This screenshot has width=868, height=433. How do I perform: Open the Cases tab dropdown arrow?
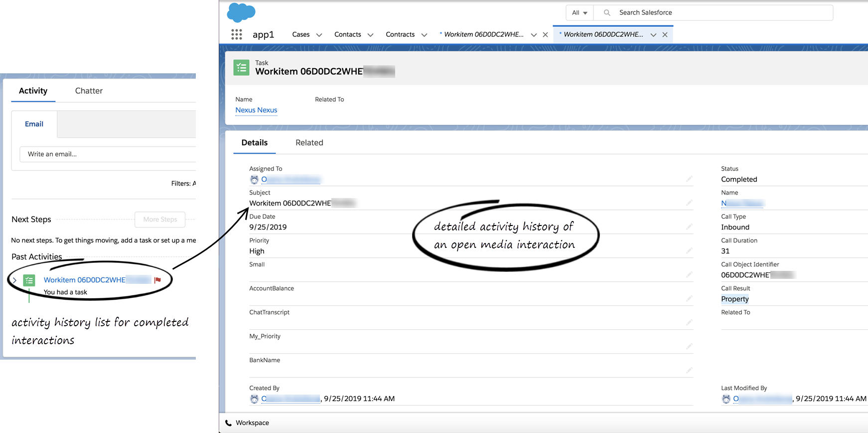pyautogui.click(x=319, y=35)
